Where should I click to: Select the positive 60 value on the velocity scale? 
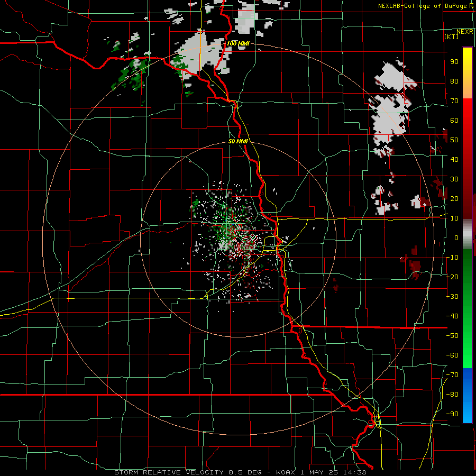click(454, 120)
